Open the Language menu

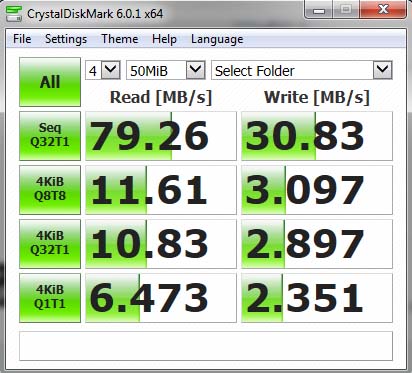pos(217,39)
